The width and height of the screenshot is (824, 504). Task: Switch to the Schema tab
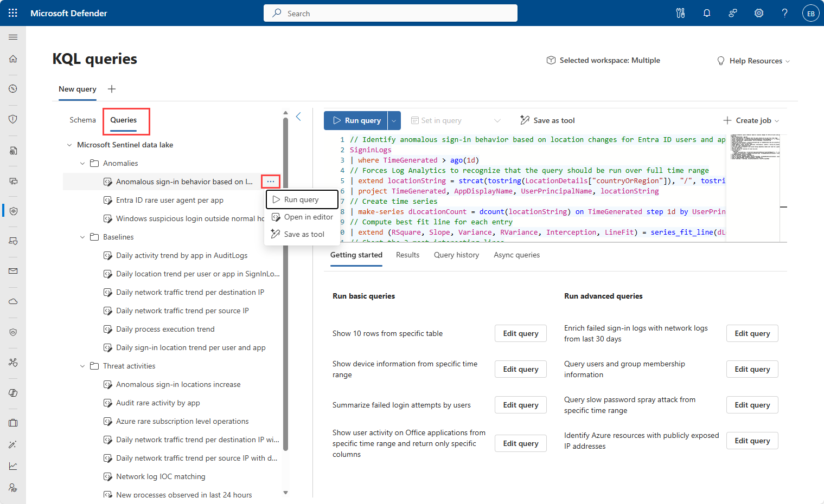pyautogui.click(x=82, y=120)
